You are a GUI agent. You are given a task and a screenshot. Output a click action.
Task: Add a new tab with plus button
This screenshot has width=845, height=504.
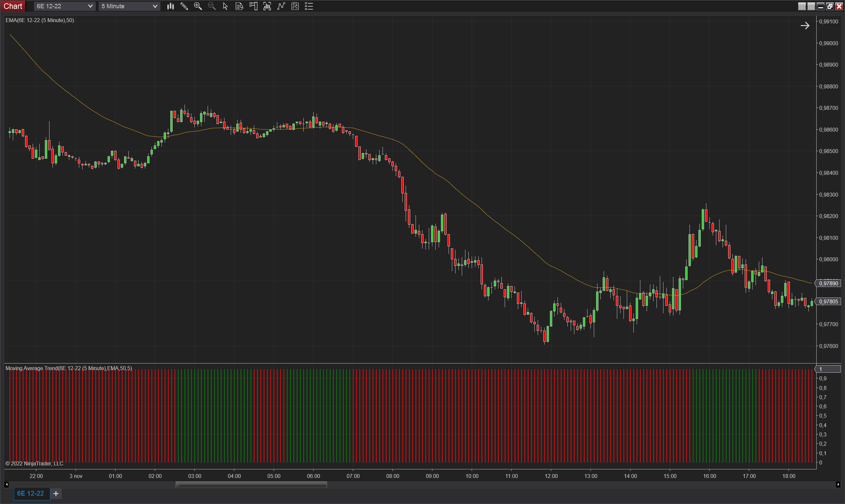pos(56,494)
